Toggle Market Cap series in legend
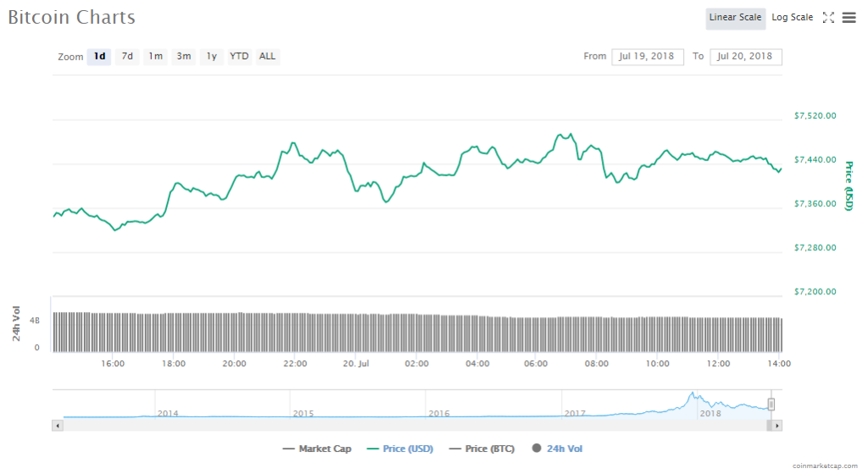 click(x=317, y=449)
